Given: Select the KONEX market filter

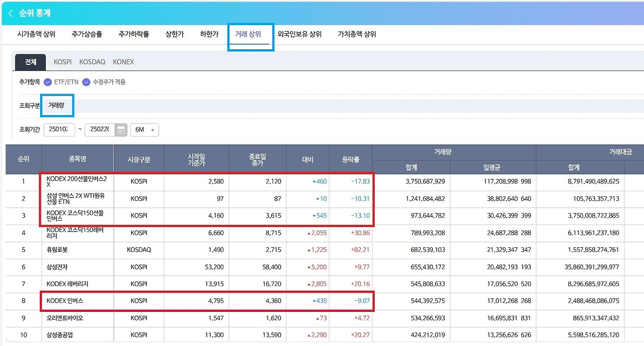Looking at the screenshot, I should coord(123,62).
